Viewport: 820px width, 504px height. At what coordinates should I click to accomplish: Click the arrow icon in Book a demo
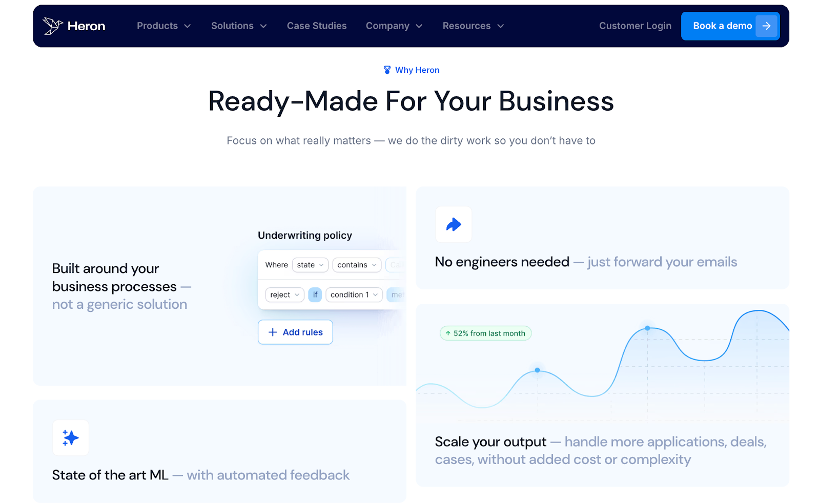point(767,26)
